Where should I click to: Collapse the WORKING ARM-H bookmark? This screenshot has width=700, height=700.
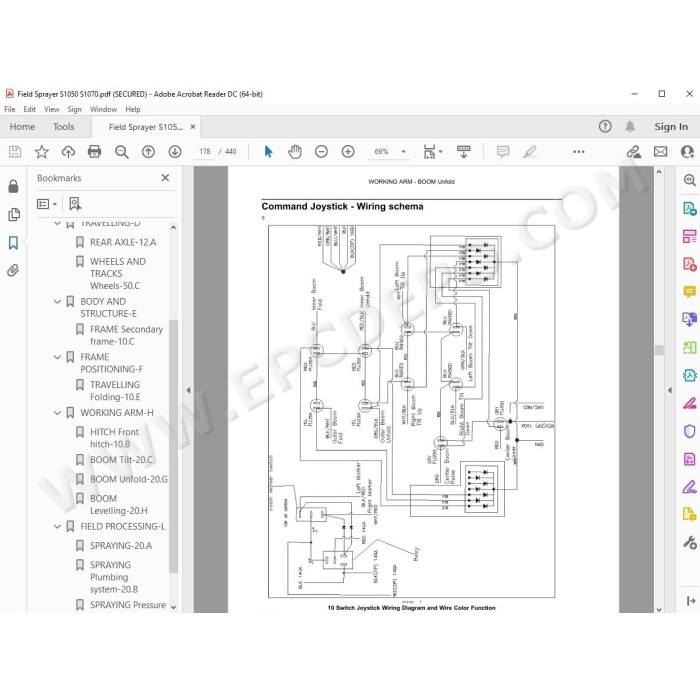[57, 413]
